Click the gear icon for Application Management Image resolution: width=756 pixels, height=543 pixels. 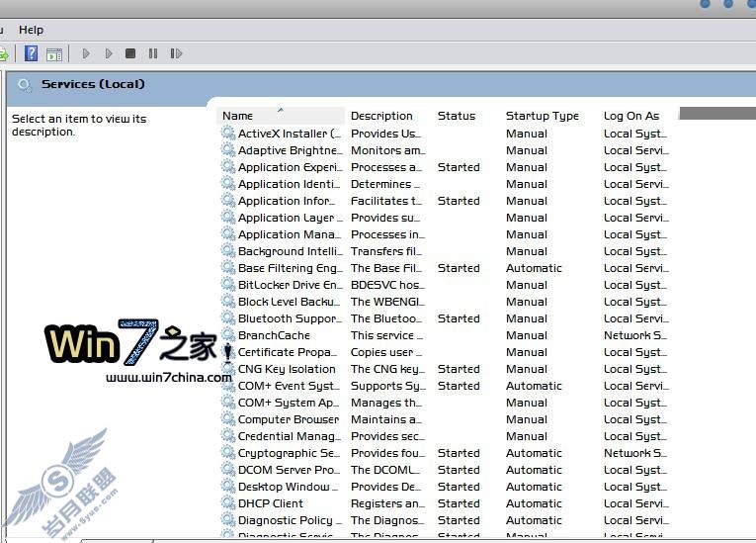click(228, 233)
